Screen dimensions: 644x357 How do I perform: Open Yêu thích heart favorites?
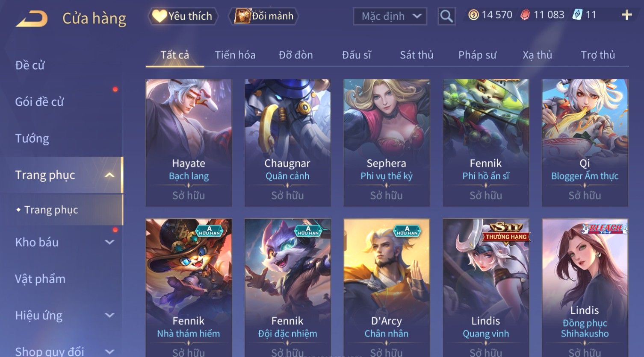183,16
